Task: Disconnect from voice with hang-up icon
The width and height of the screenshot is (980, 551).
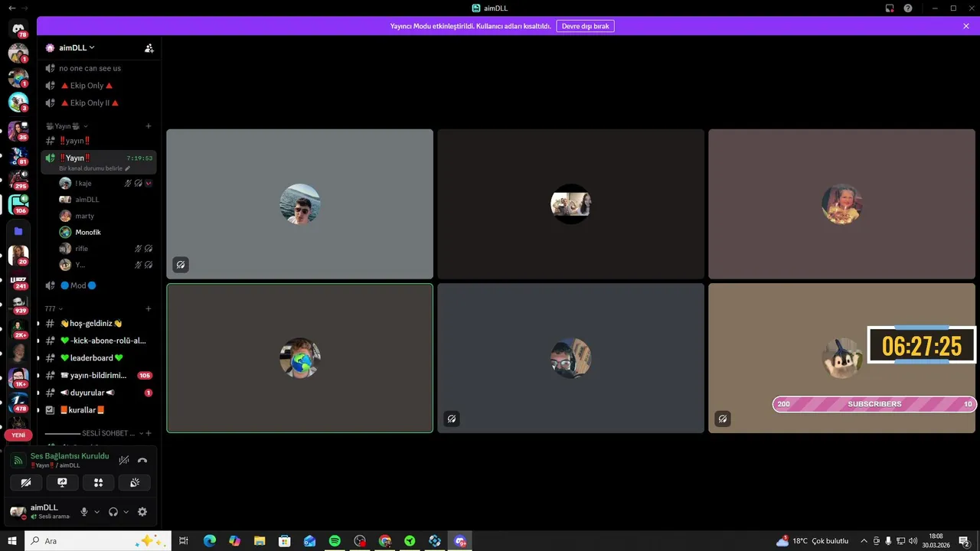Action: pyautogui.click(x=142, y=460)
